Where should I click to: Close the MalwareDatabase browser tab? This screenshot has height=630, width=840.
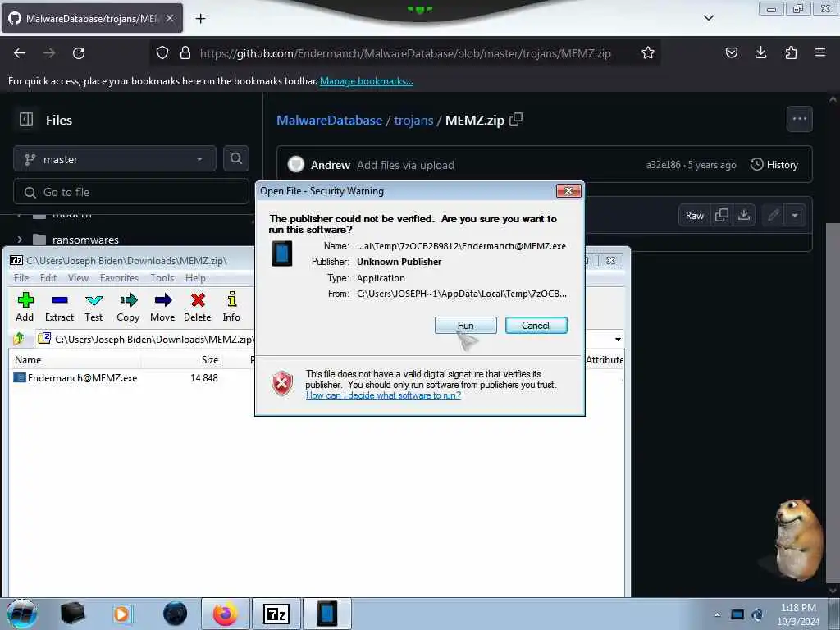tap(170, 18)
